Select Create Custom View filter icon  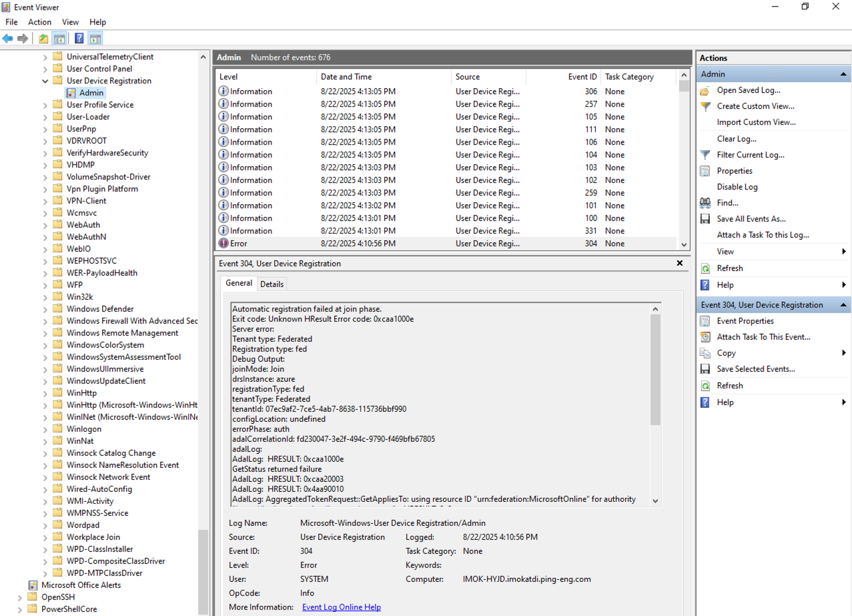coord(705,106)
